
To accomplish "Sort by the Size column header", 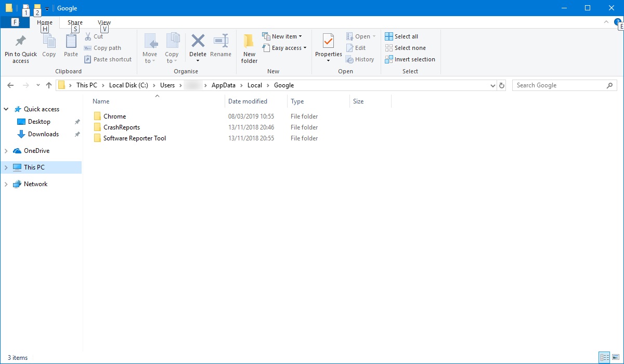I will tap(370, 101).
